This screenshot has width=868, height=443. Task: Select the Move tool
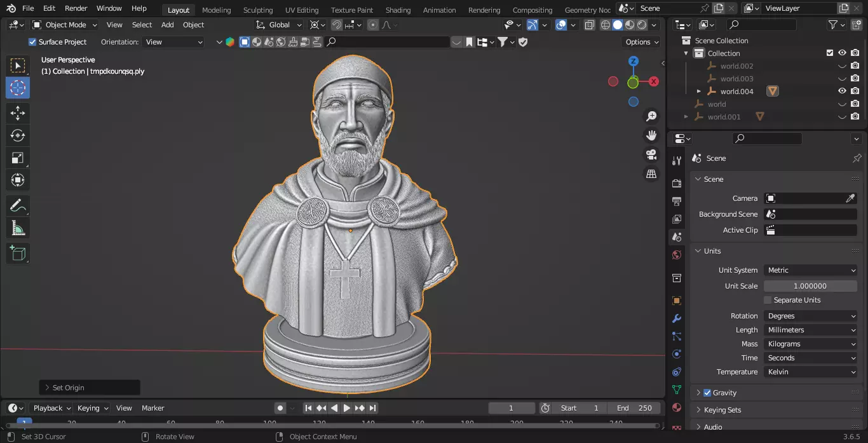(18, 114)
